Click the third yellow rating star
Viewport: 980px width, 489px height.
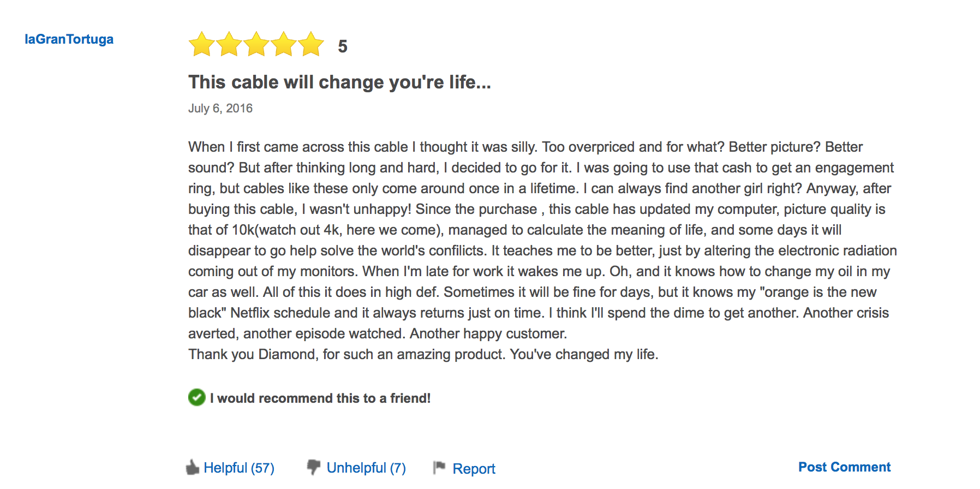coord(256,44)
